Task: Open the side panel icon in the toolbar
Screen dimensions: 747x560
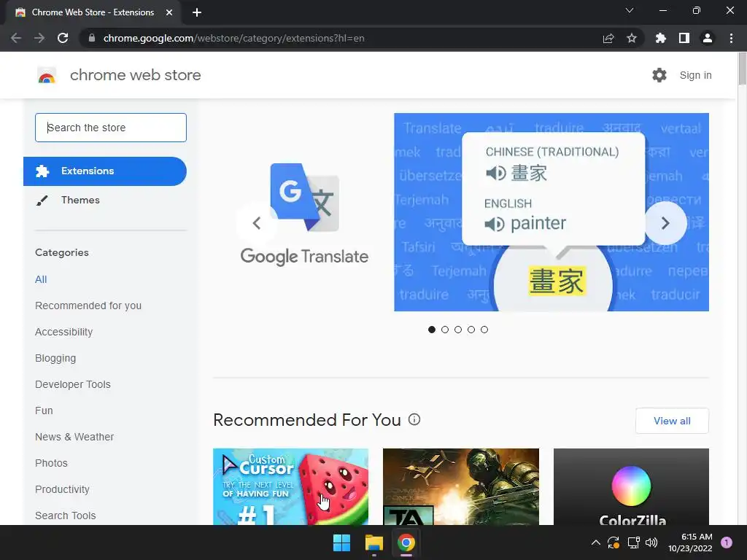Action: coord(684,38)
